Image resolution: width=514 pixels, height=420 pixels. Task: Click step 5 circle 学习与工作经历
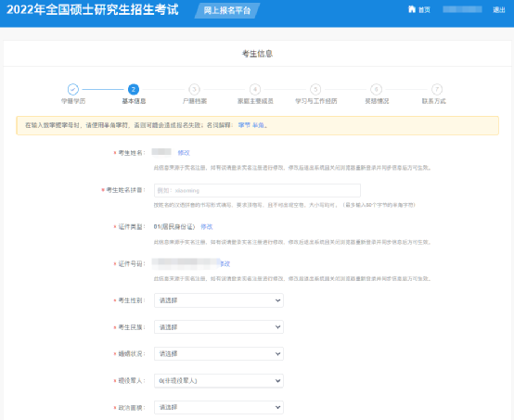(315, 89)
